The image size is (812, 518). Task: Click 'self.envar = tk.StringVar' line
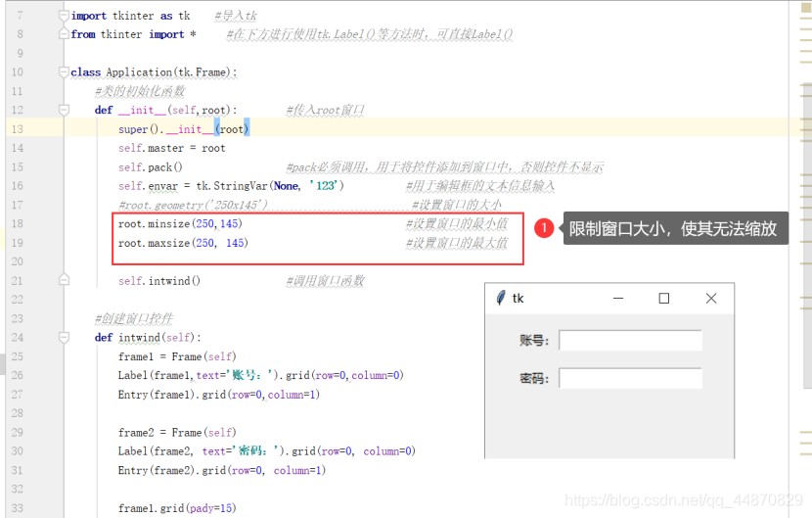[x=231, y=186]
